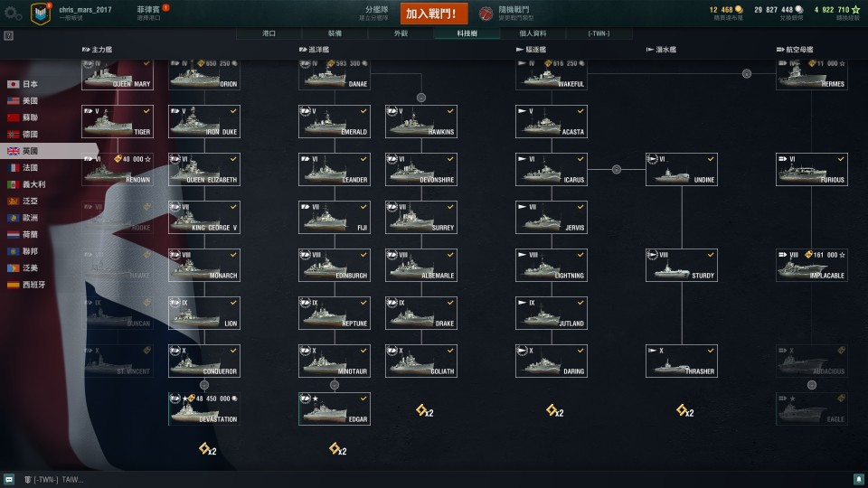Screen dimensions: 868x488
Task: Click the help question mark icon
Action: coord(8,35)
